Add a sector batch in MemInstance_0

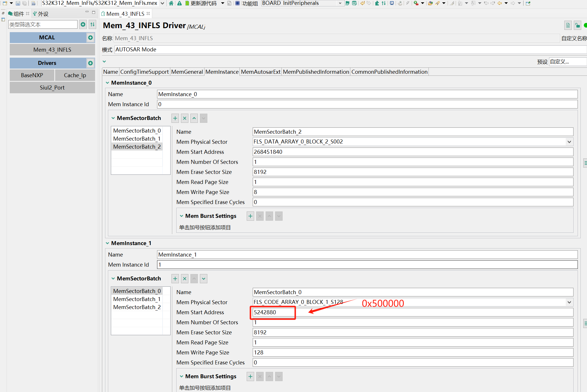pos(175,118)
